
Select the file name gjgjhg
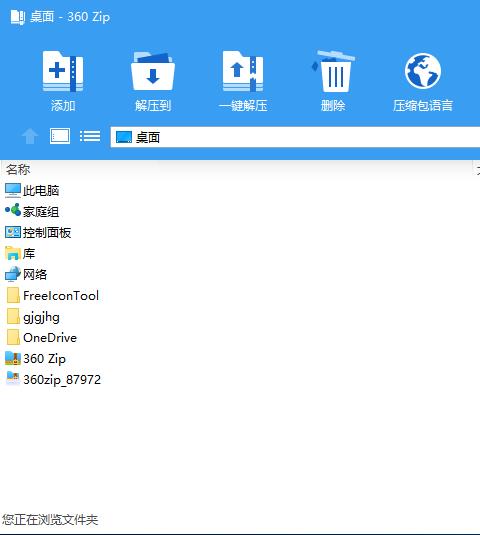tap(41, 317)
